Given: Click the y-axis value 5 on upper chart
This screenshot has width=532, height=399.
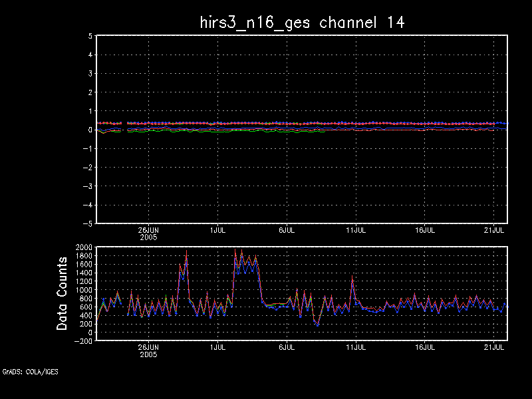Looking at the screenshot, I should [x=89, y=37].
